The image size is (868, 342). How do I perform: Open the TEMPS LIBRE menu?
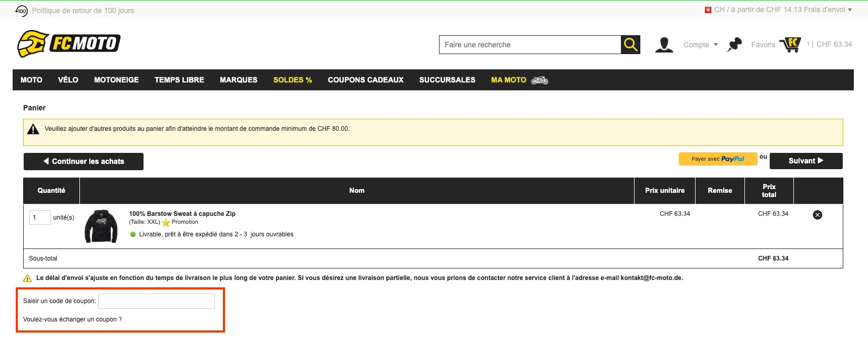click(179, 80)
